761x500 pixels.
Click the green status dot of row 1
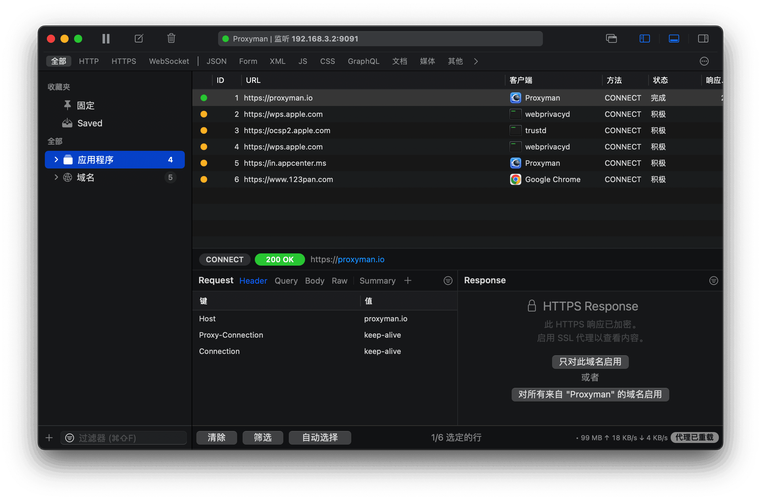click(x=204, y=98)
